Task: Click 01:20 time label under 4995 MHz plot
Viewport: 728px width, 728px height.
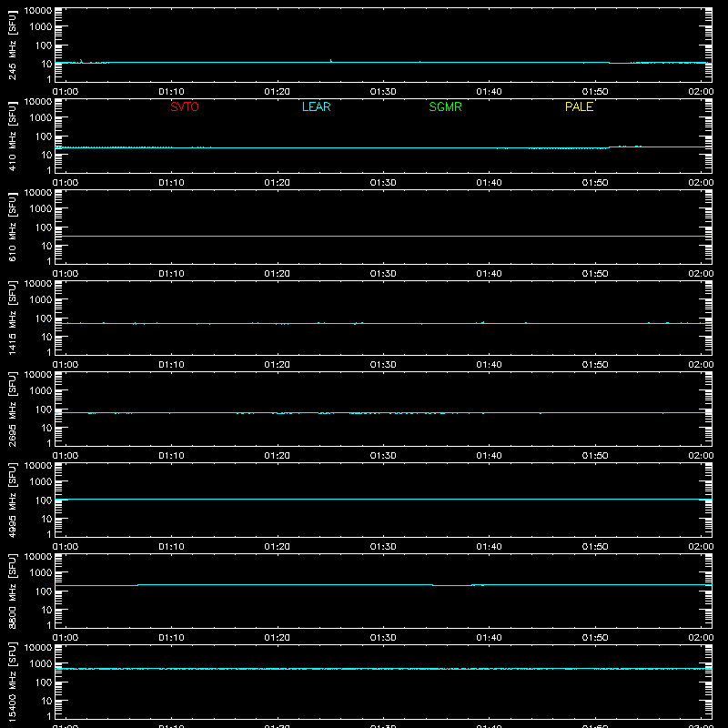Action: click(278, 547)
